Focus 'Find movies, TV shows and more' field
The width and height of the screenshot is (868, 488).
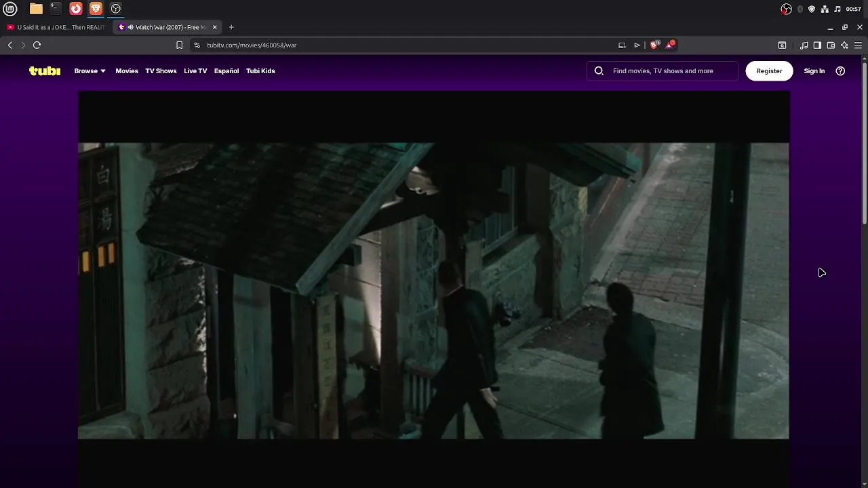[x=663, y=71]
